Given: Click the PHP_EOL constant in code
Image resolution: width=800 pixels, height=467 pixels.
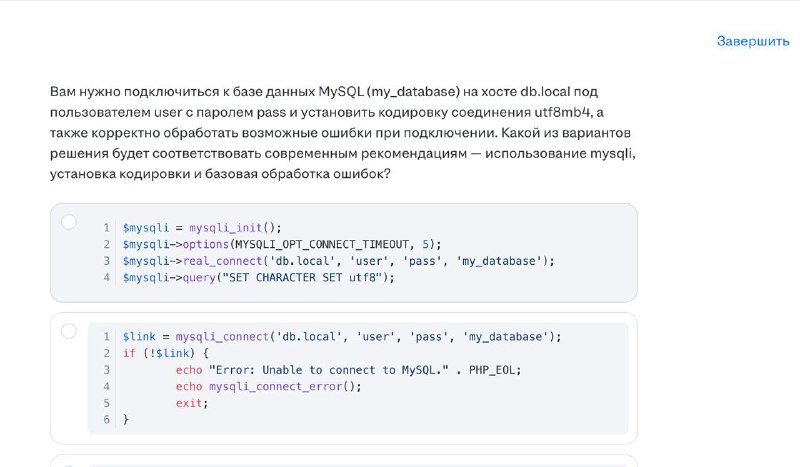Looking at the screenshot, I should click(492, 370).
